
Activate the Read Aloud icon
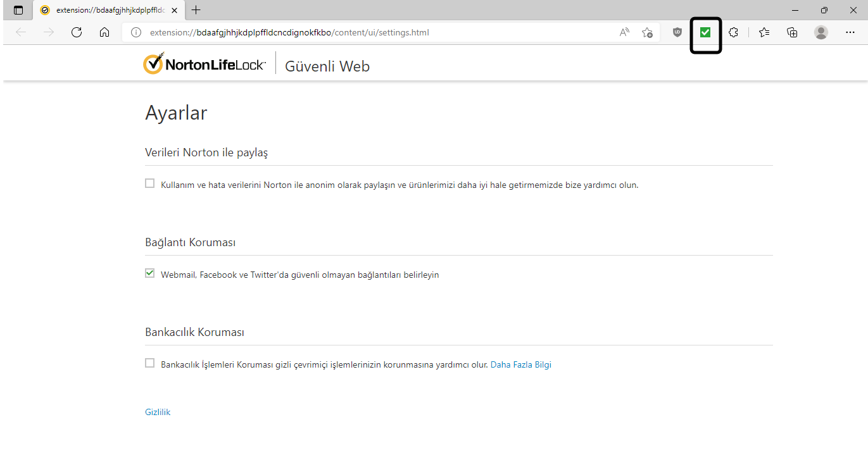tap(624, 32)
